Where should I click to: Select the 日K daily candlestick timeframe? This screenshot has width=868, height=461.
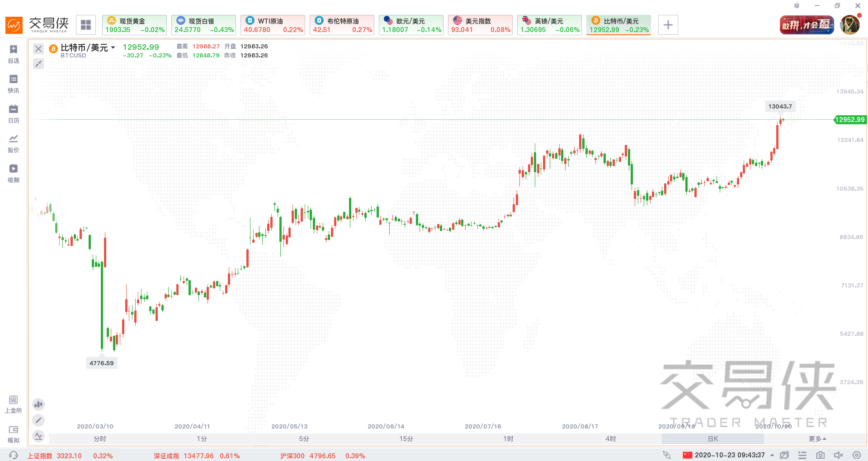click(x=713, y=439)
